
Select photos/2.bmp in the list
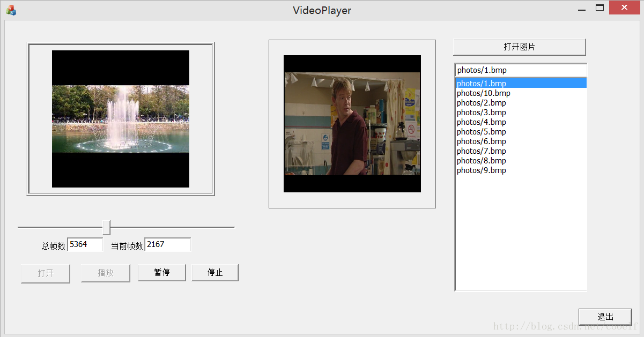(521, 103)
